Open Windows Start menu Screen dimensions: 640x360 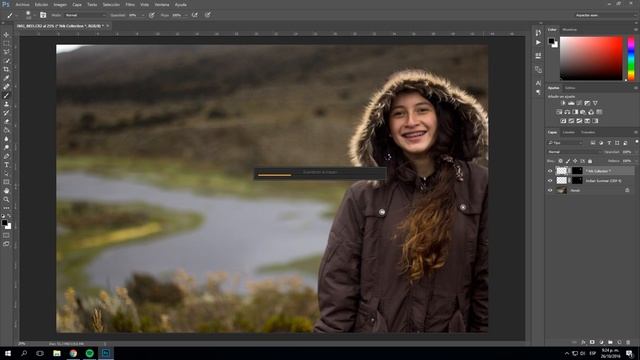pyautogui.click(x=8, y=353)
